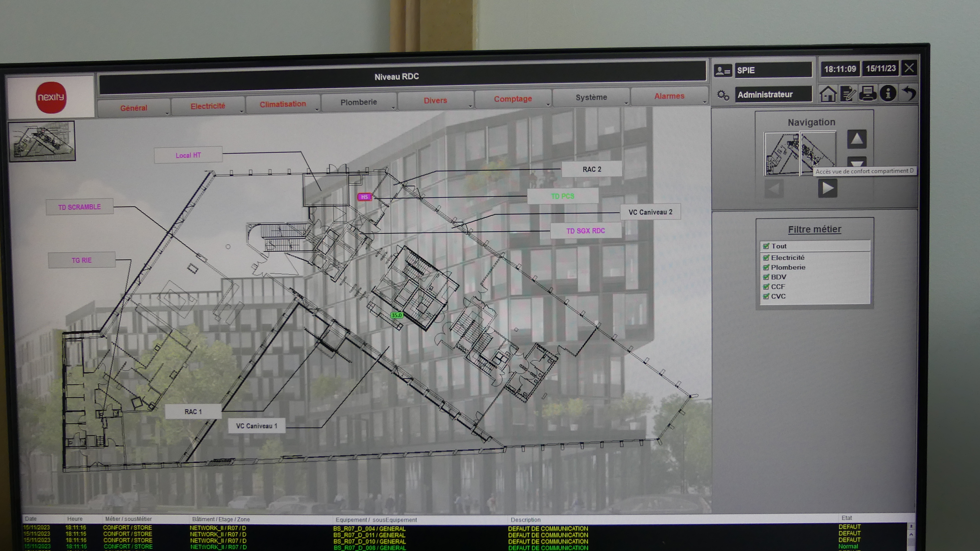Expand the Comptage menu dropdown arrow
The image size is (980, 551).
click(548, 104)
